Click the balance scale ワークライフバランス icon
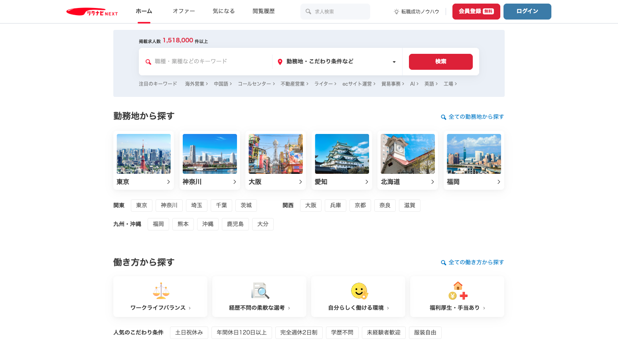This screenshot has height=364, width=618. [x=161, y=291]
